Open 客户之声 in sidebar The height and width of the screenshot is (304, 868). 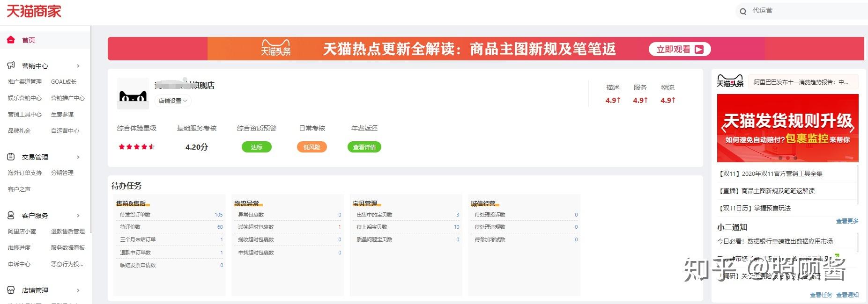(19, 189)
